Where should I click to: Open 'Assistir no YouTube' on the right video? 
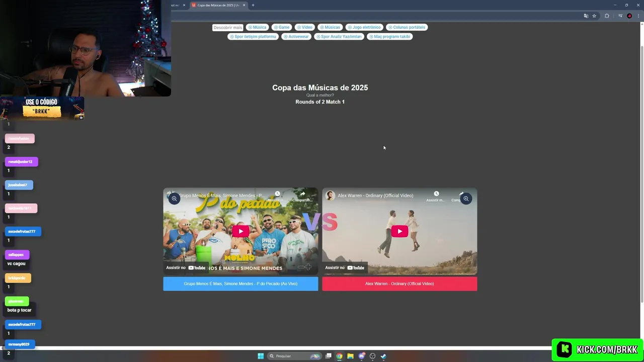click(345, 267)
